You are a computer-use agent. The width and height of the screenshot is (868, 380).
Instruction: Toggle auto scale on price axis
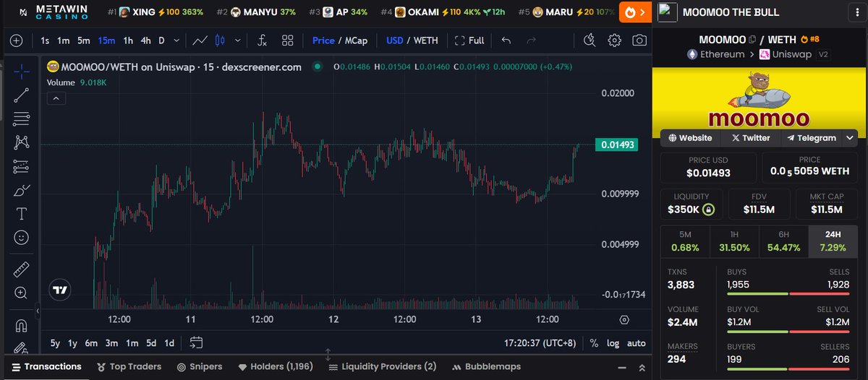636,343
